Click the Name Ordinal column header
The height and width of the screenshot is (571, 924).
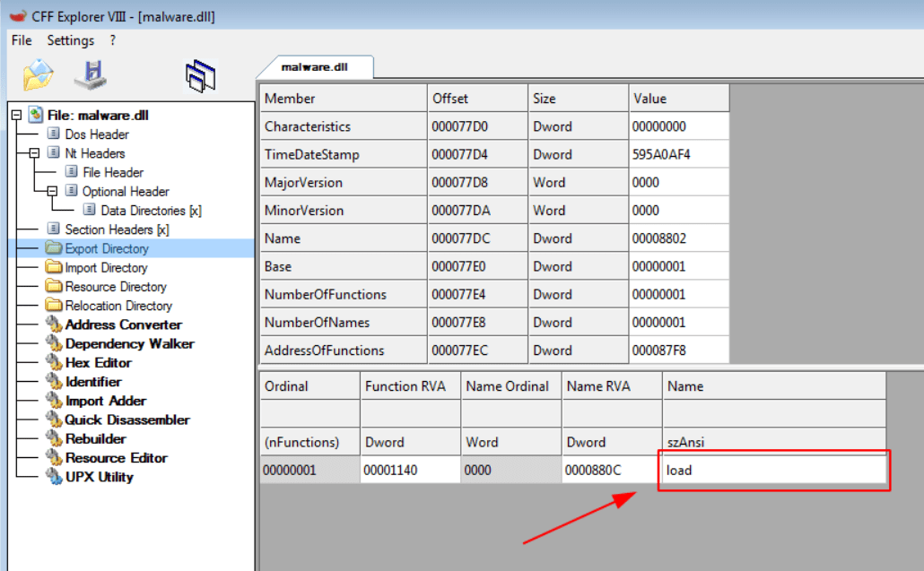pyautogui.click(x=511, y=386)
